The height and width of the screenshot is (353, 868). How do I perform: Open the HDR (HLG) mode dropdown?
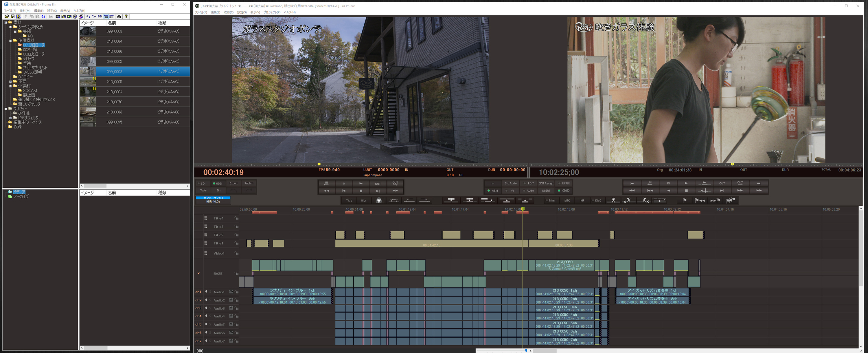click(213, 202)
